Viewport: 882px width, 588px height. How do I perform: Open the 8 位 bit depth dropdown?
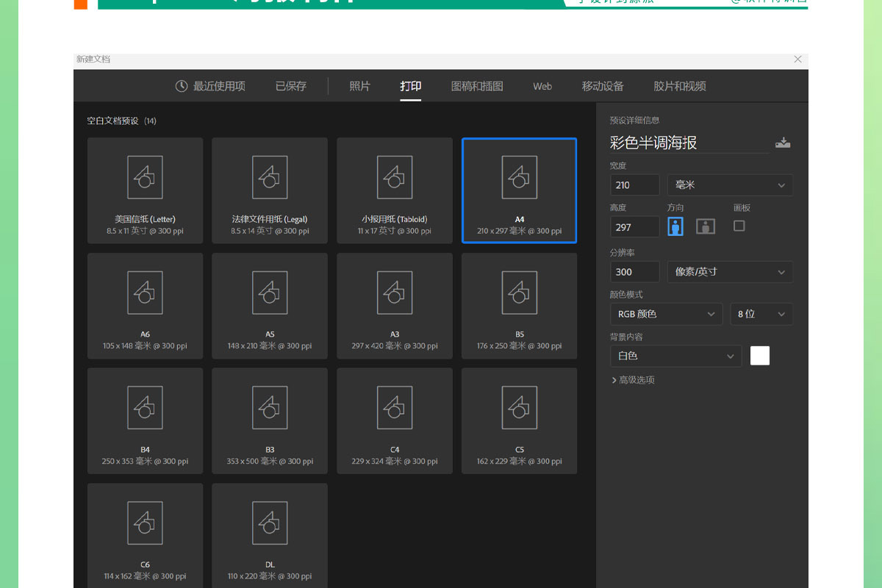761,314
